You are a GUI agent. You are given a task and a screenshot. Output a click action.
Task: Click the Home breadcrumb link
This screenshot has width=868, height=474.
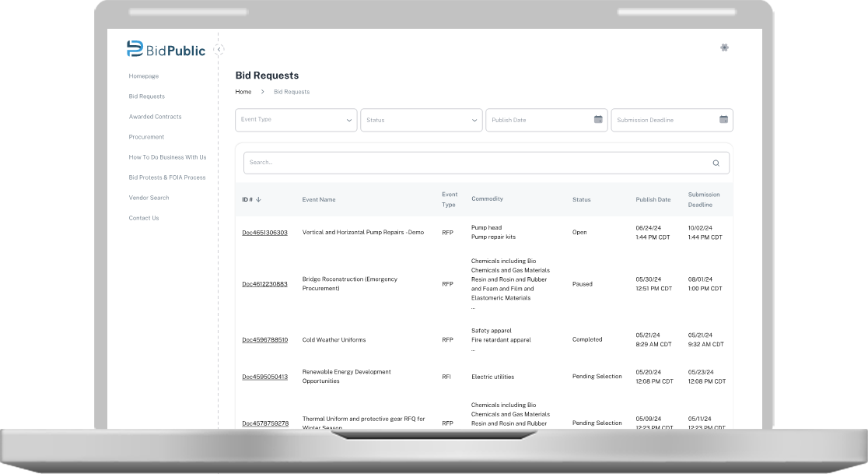(243, 92)
